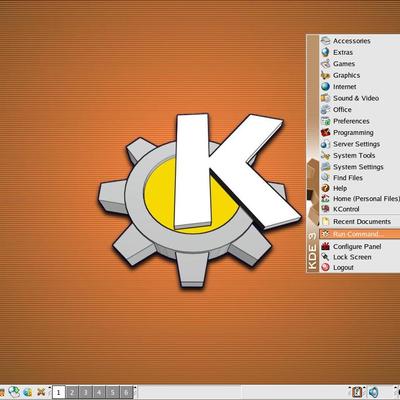The image size is (400, 400).
Task: Open the Recent Documents entry
Action: pos(360,222)
